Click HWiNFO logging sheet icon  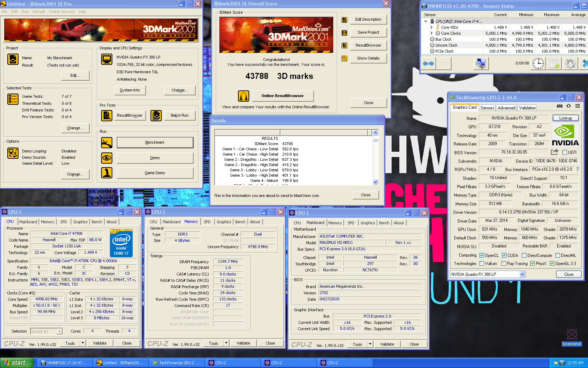click(555, 63)
